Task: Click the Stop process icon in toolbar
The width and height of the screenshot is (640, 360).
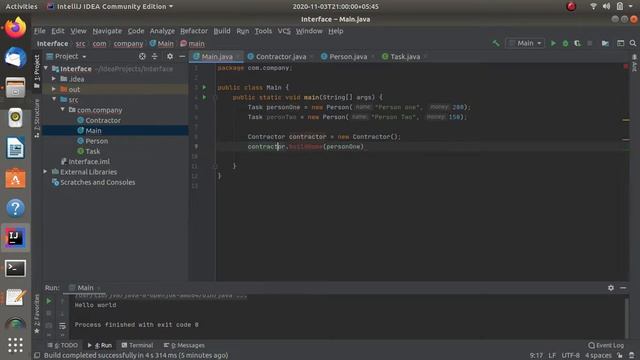Action: pyautogui.click(x=589, y=43)
